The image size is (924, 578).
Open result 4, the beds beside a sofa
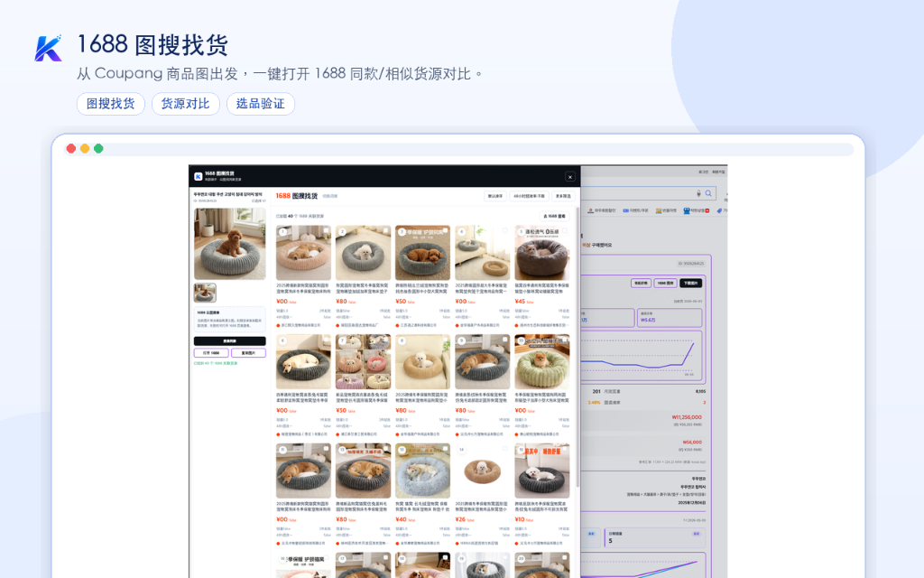pos(483,253)
